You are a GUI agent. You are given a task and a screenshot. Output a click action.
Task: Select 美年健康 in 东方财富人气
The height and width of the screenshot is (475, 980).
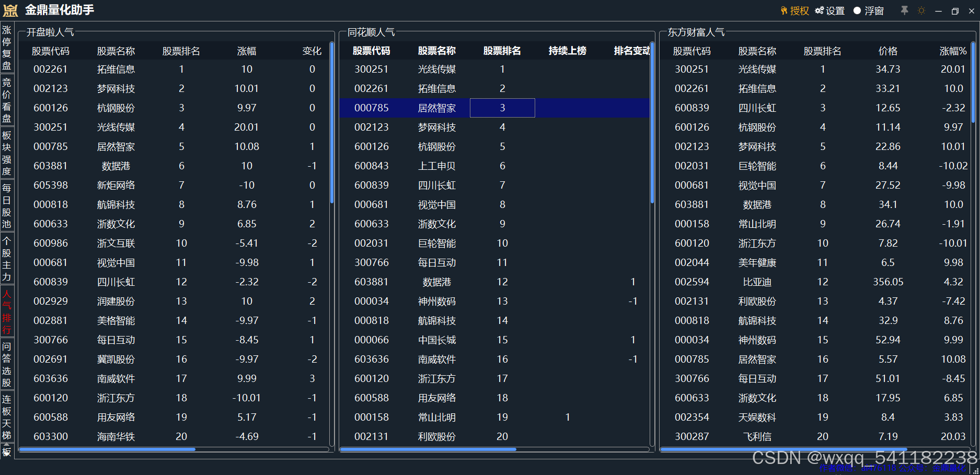click(757, 262)
